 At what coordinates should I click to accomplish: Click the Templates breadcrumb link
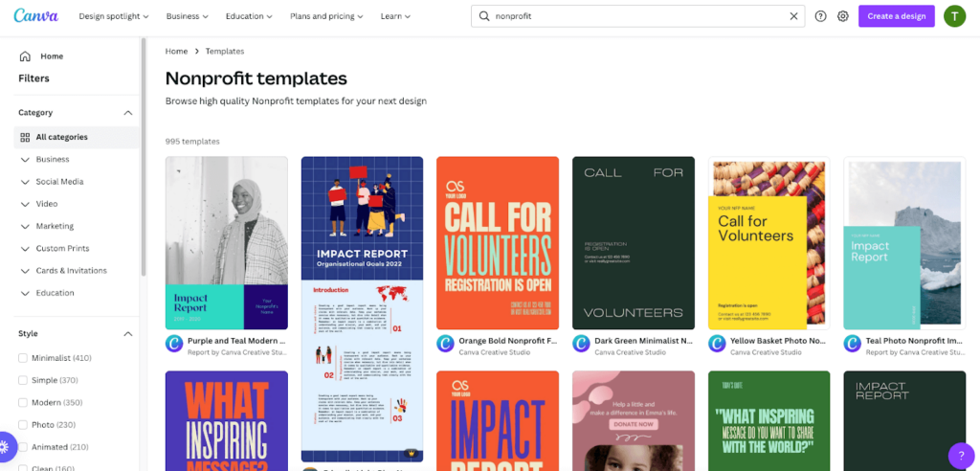(x=225, y=52)
